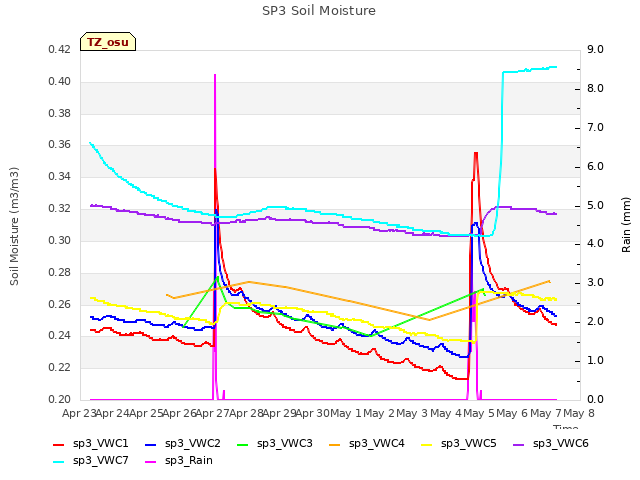Screen dimensions: 640x480
Task: Select the sp3_VWC5 legend entry
Action: tap(459, 443)
